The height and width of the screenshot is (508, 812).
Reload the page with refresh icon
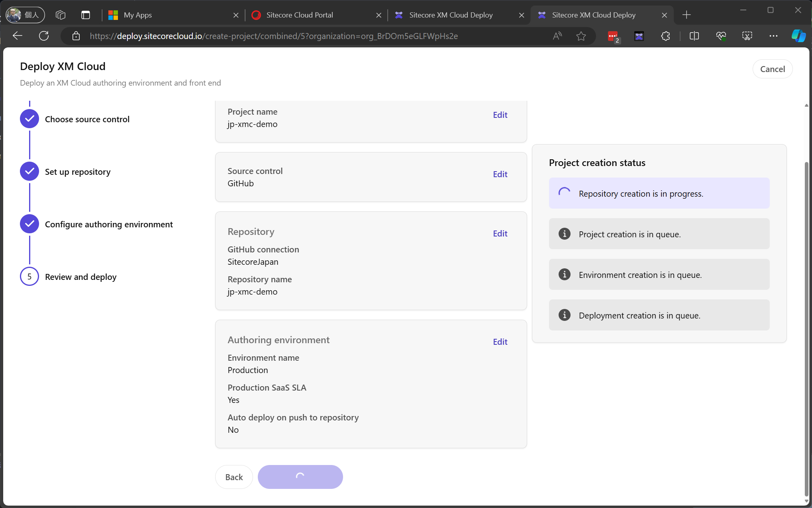click(x=44, y=36)
